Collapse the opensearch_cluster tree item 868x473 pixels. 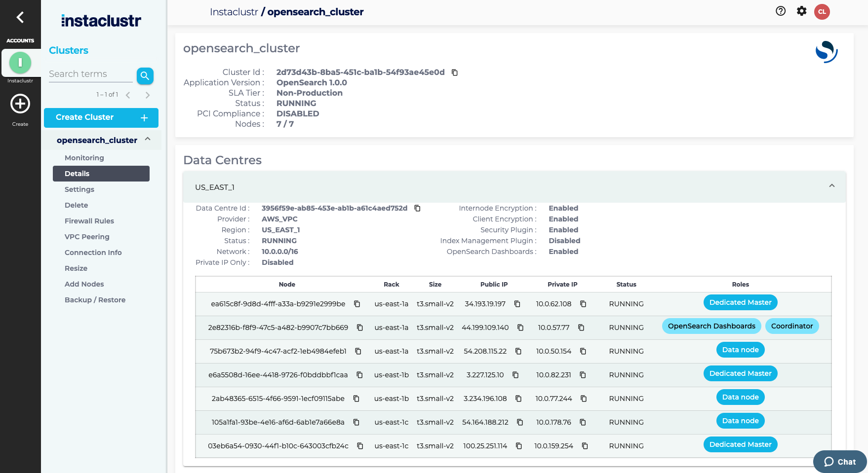click(x=148, y=140)
